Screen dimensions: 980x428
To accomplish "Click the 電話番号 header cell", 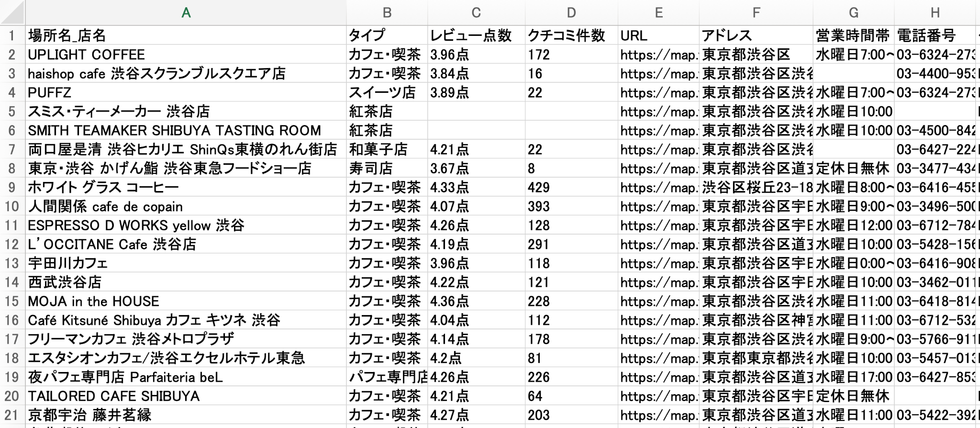I will tap(935, 35).
